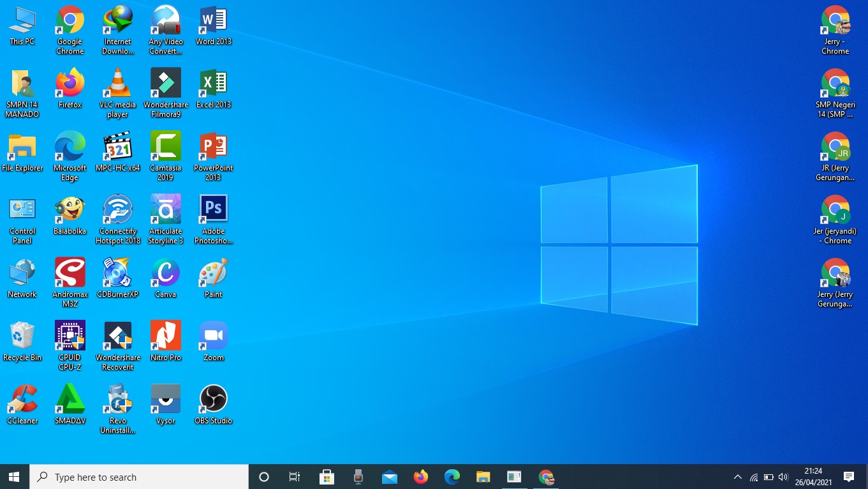Launch Zoom desktop shortcut
868x489 pixels.
[x=213, y=342]
